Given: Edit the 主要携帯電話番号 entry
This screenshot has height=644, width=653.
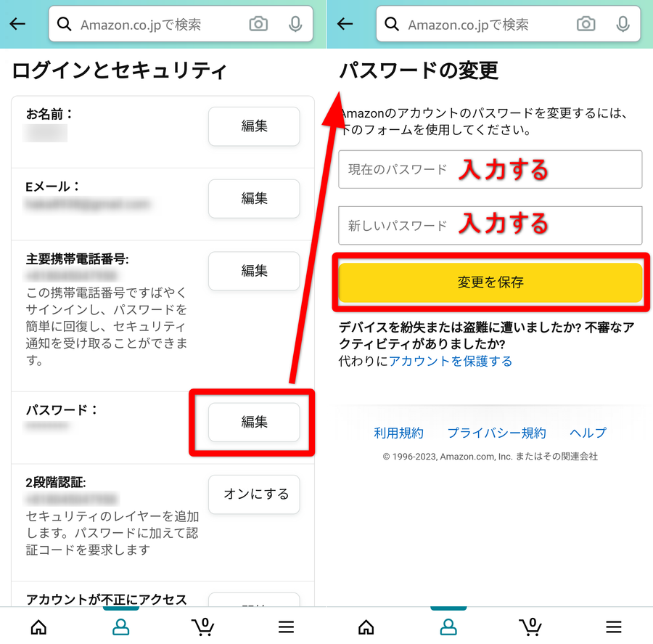Looking at the screenshot, I should (x=254, y=271).
